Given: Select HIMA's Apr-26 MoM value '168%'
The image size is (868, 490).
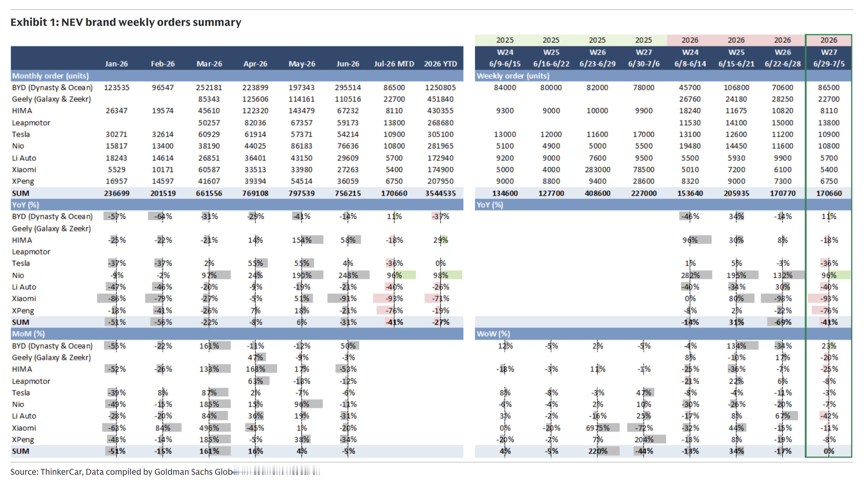Looking at the screenshot, I should click(x=255, y=369).
